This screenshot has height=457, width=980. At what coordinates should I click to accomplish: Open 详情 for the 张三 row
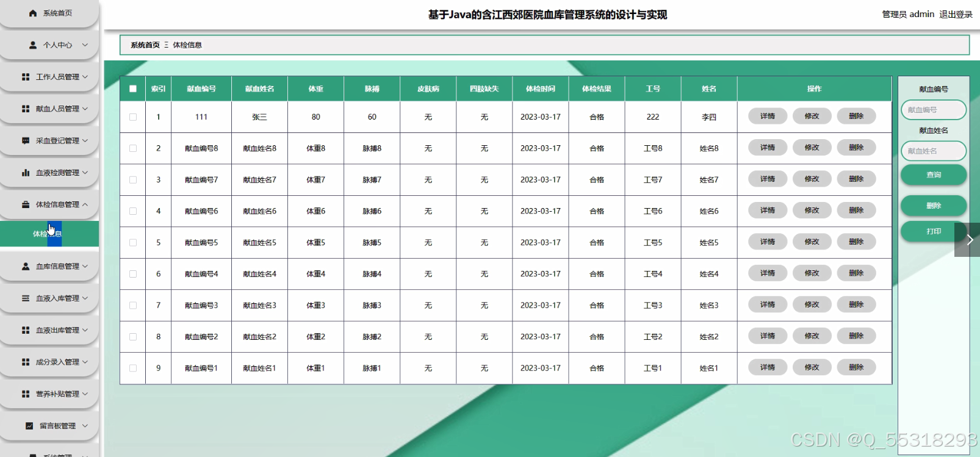pos(768,116)
